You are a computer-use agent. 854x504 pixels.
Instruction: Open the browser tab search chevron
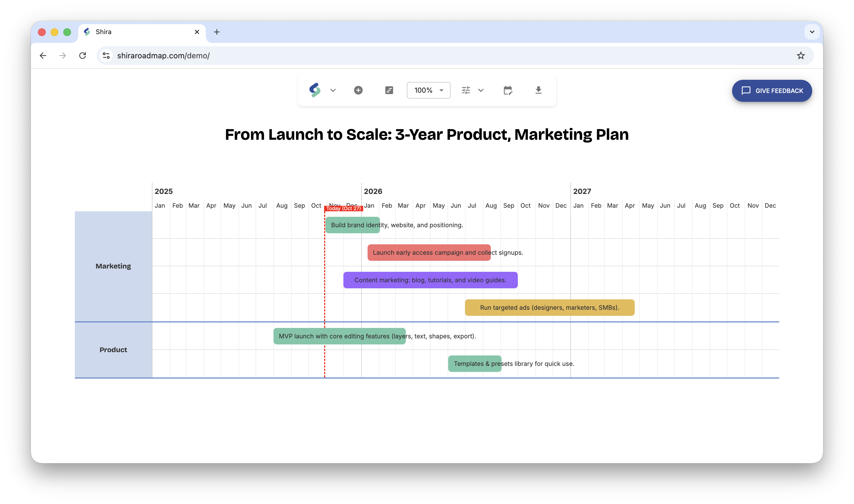click(812, 32)
